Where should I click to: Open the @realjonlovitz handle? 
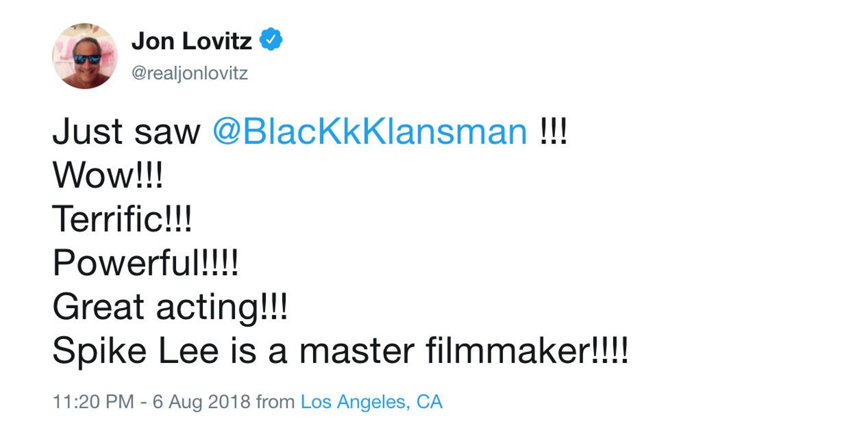tap(190, 73)
